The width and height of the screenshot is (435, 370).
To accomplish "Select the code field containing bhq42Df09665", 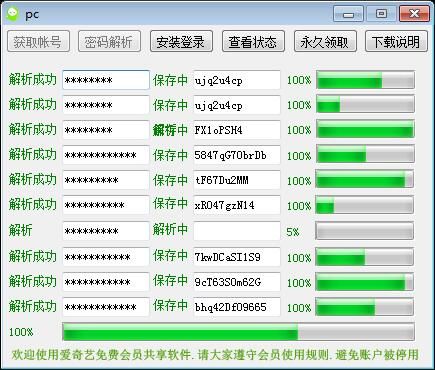I will [237, 307].
